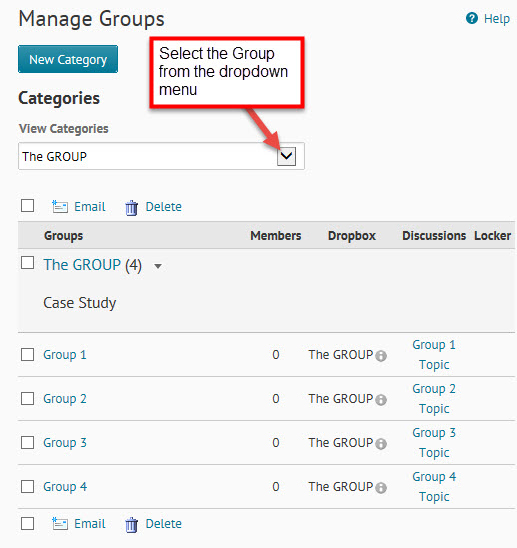Click the top Delete trash can icon

click(131, 208)
